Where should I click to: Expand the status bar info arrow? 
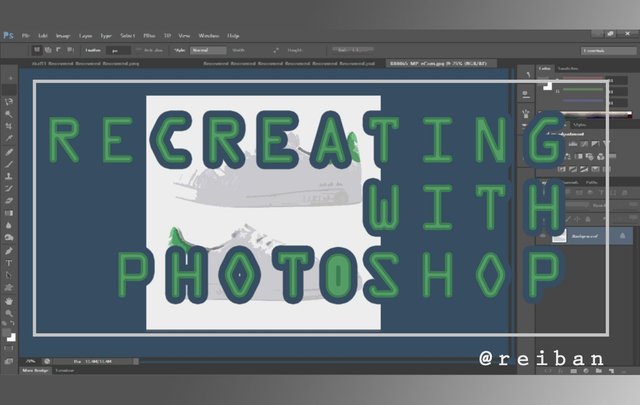[136, 361]
